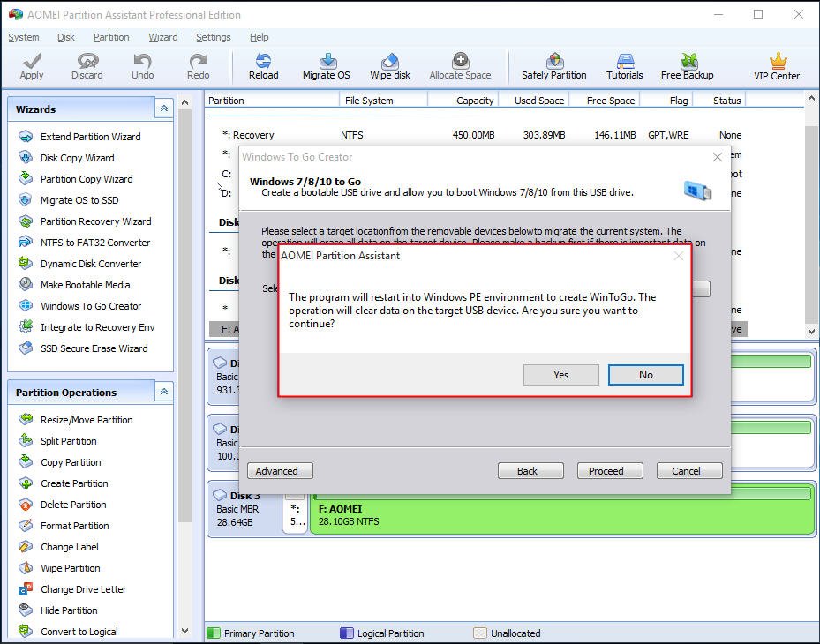Open Partition Recovery Wizard
Image resolution: width=820 pixels, height=644 pixels.
click(x=86, y=221)
